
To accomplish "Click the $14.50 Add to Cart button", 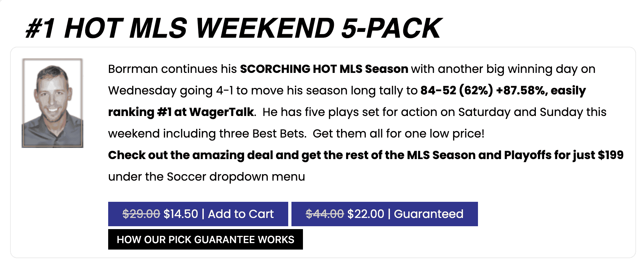I will pos(198,214).
